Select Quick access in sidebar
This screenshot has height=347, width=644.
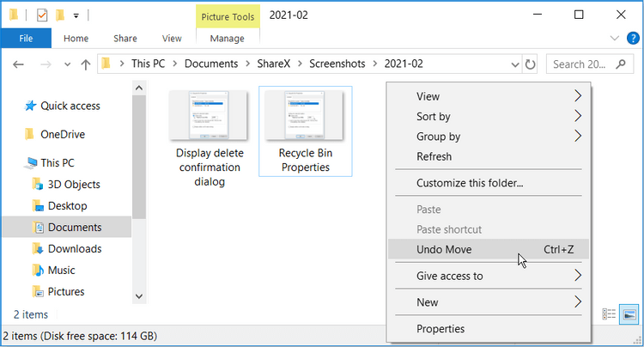click(70, 106)
